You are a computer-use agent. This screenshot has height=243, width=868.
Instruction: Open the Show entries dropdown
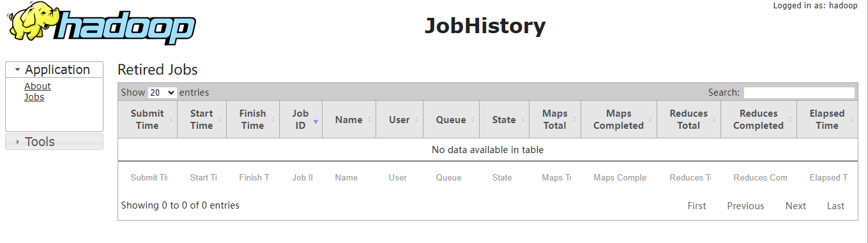162,92
